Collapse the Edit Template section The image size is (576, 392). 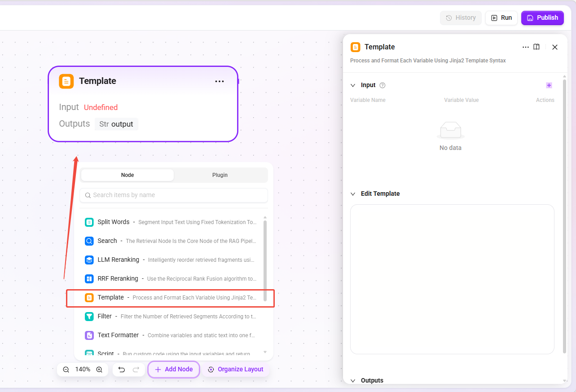click(x=353, y=194)
